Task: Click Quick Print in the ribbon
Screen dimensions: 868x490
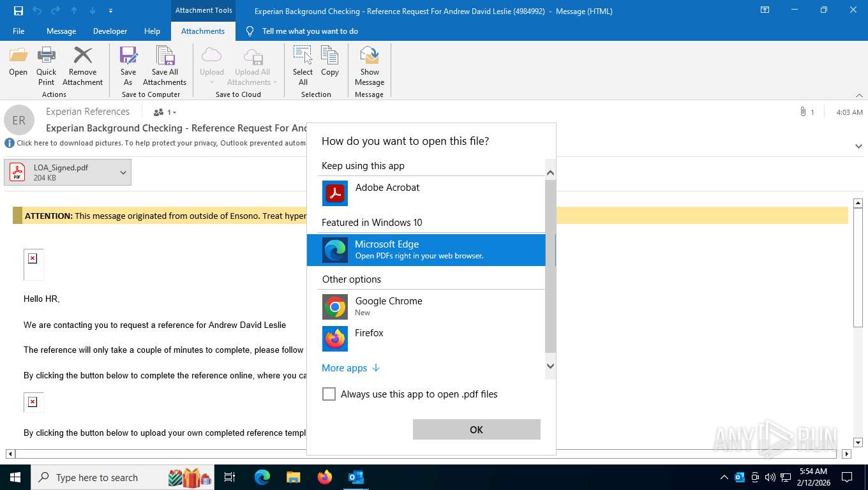Action: click(46, 66)
